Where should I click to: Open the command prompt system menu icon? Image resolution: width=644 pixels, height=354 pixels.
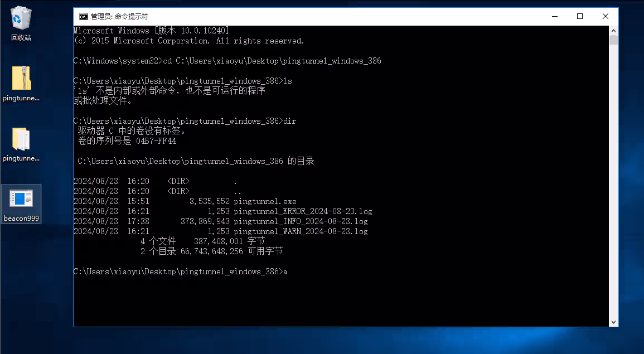point(83,16)
